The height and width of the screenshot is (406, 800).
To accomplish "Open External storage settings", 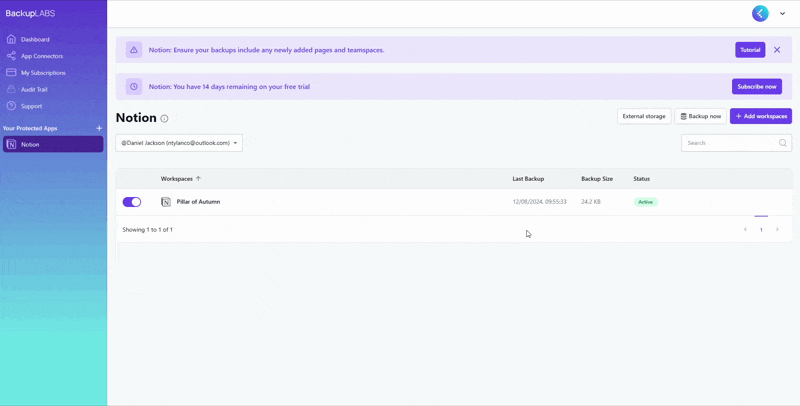I will point(644,116).
